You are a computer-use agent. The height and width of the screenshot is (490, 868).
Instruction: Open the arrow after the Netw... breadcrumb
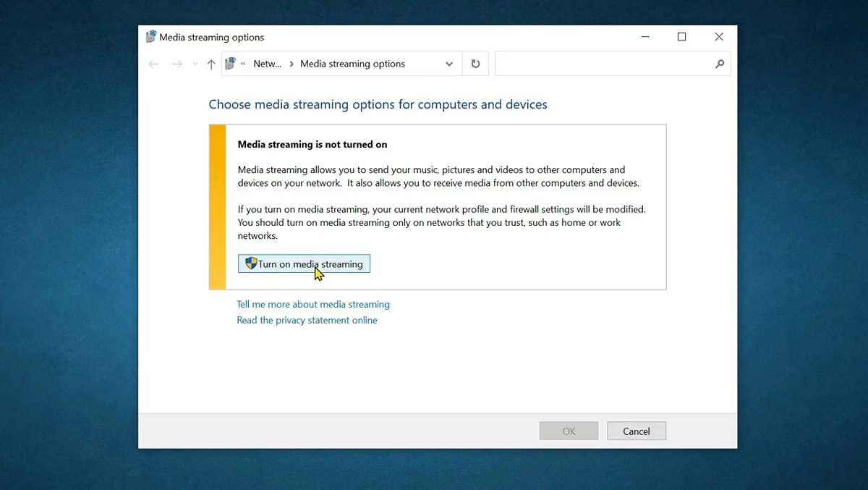point(292,64)
